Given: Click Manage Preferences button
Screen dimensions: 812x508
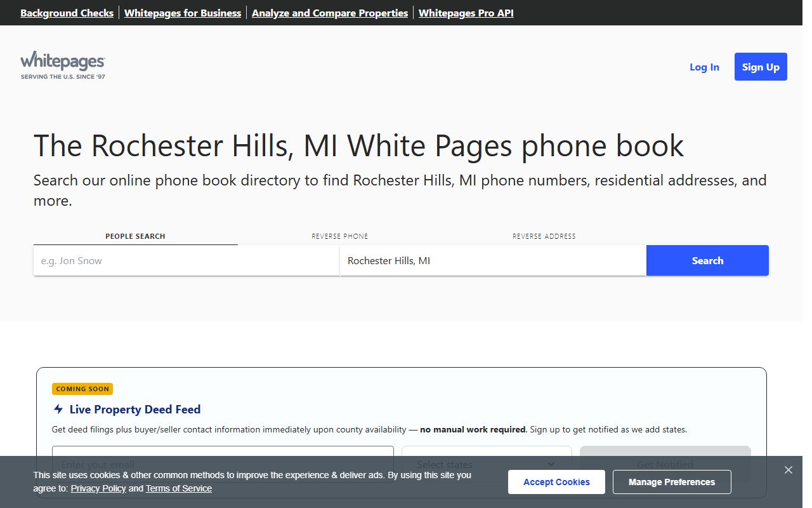Looking at the screenshot, I should click(672, 482).
